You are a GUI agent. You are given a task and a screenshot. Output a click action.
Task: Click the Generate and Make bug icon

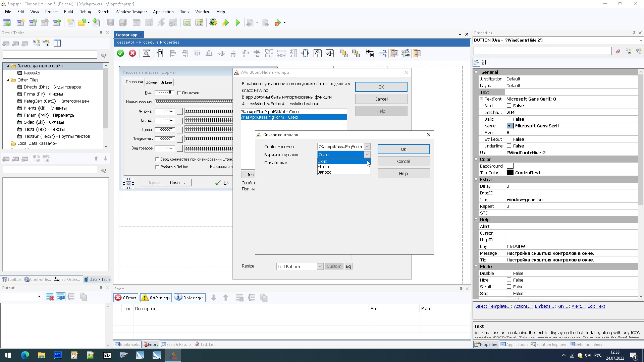[213, 23]
